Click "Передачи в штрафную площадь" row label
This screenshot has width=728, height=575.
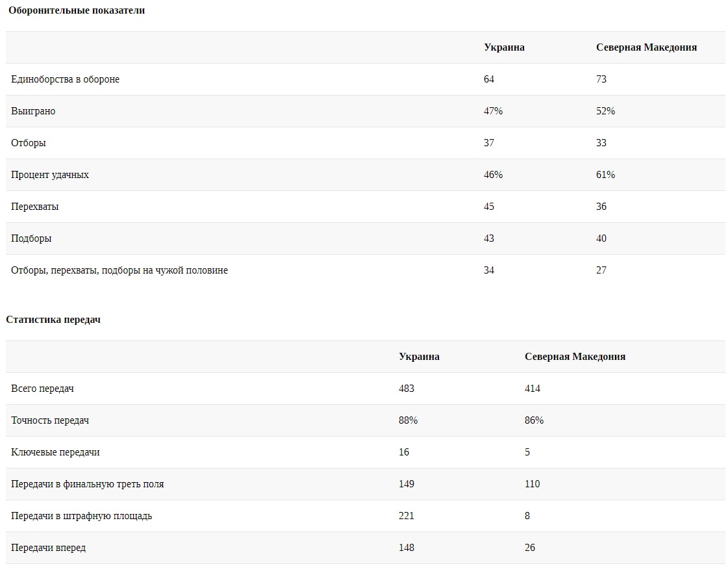point(81,516)
